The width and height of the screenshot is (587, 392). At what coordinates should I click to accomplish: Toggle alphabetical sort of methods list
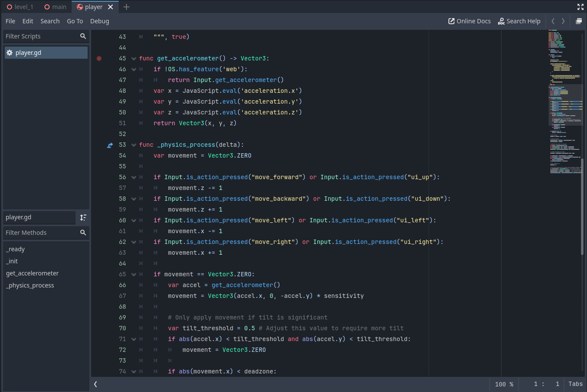(x=83, y=218)
